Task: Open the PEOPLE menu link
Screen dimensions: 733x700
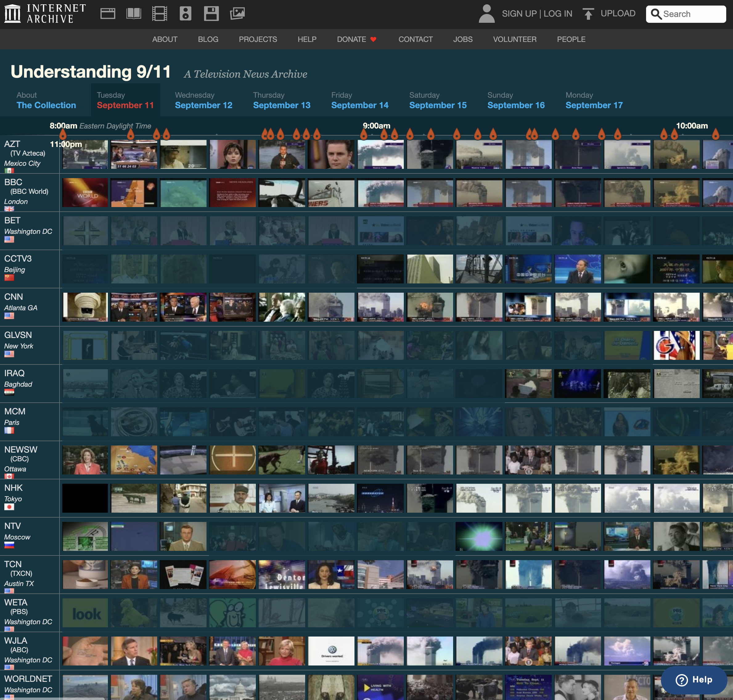Action: coord(571,39)
